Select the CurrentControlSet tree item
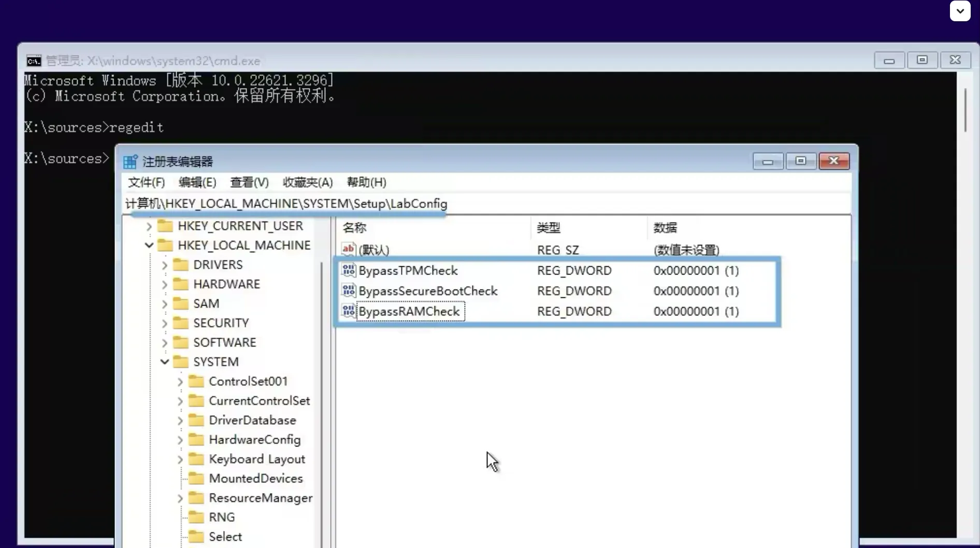Image resolution: width=980 pixels, height=548 pixels. (259, 400)
